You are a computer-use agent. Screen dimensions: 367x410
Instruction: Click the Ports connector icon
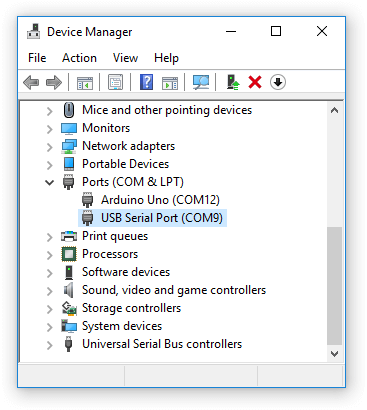click(x=69, y=182)
